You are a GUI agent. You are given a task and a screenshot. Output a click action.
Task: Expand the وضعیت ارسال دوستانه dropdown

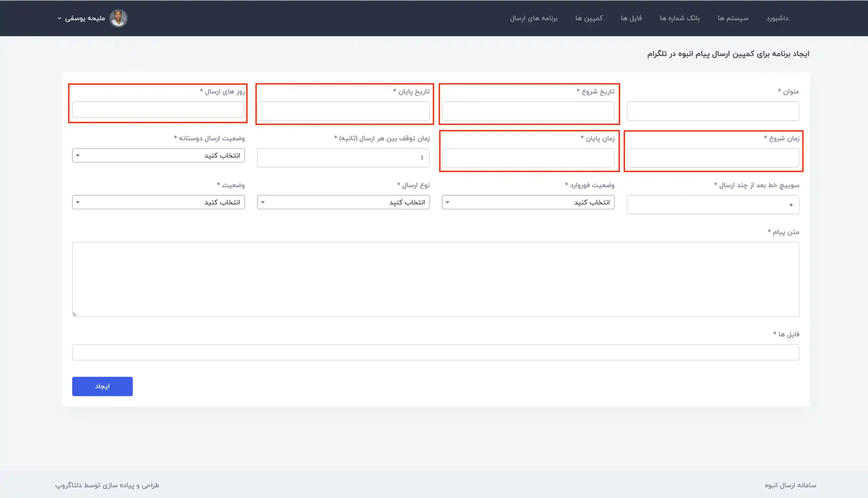158,155
